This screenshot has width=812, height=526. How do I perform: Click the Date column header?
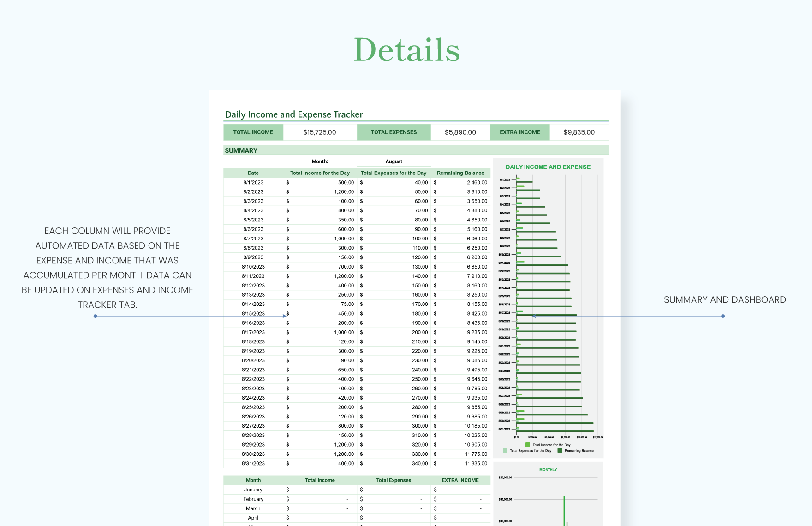click(253, 173)
